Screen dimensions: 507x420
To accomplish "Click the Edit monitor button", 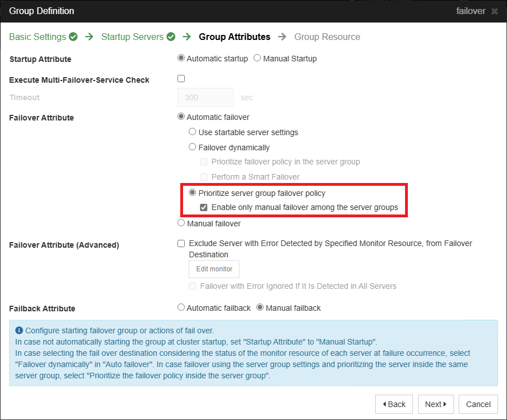I will [x=214, y=269].
